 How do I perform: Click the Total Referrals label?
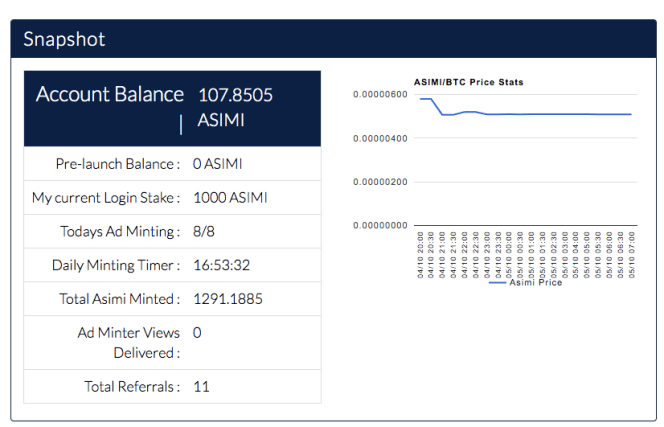click(131, 386)
